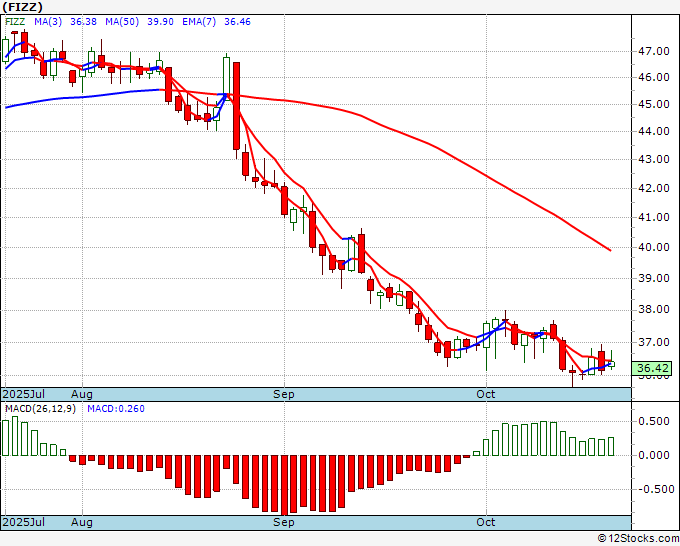Click the 37.00 price axis label
Screen dimensions: 680x546
coord(654,342)
